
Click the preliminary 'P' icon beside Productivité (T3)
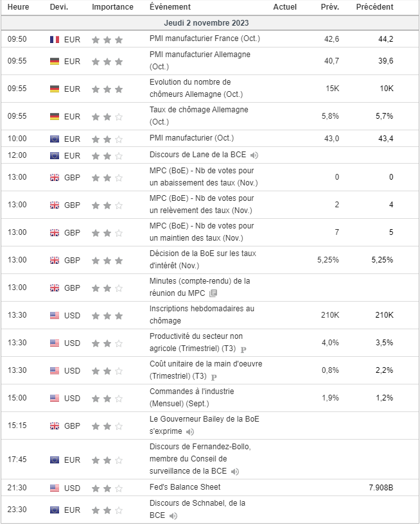tap(243, 349)
